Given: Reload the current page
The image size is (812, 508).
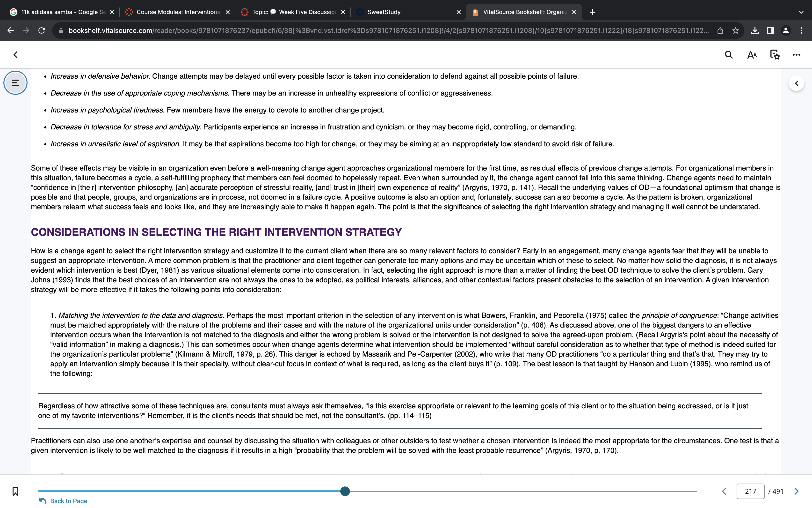Looking at the screenshot, I should click(42, 30).
